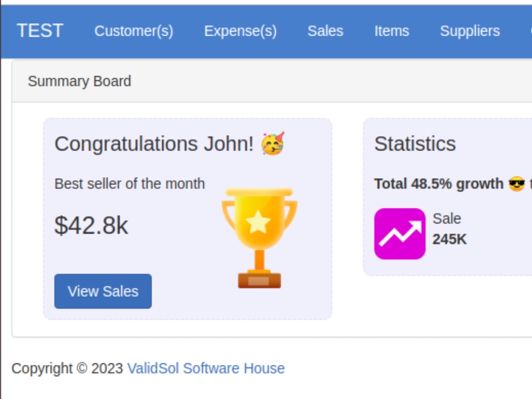Open the Suppliers navigation item
This screenshot has height=399, width=532.
[x=470, y=31]
